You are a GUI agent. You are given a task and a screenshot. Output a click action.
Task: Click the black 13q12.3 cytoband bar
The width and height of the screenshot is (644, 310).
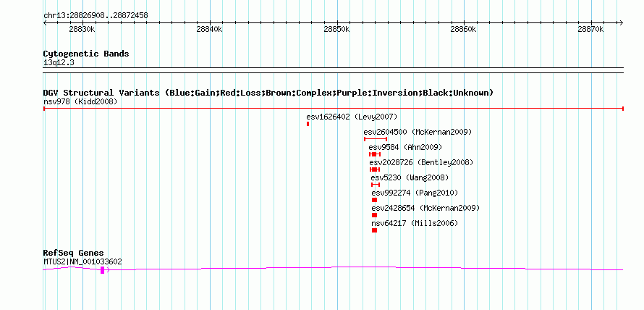[x=334, y=70]
